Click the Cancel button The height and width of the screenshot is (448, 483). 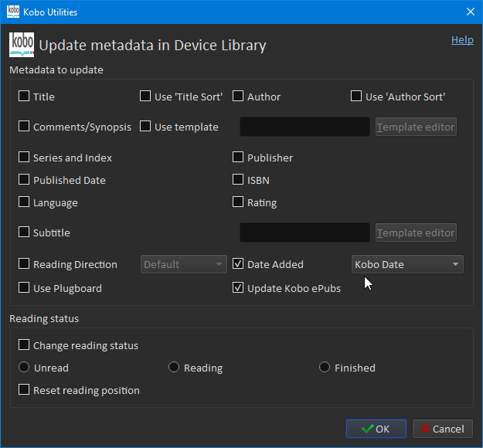click(443, 429)
